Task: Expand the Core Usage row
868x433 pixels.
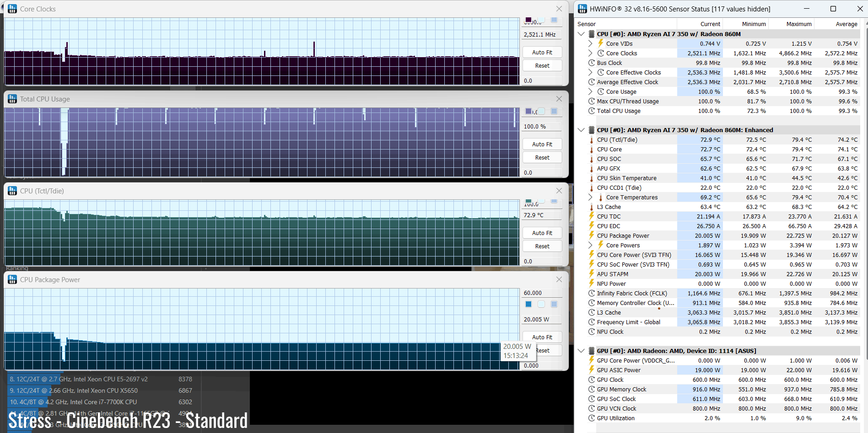Action: coord(590,91)
